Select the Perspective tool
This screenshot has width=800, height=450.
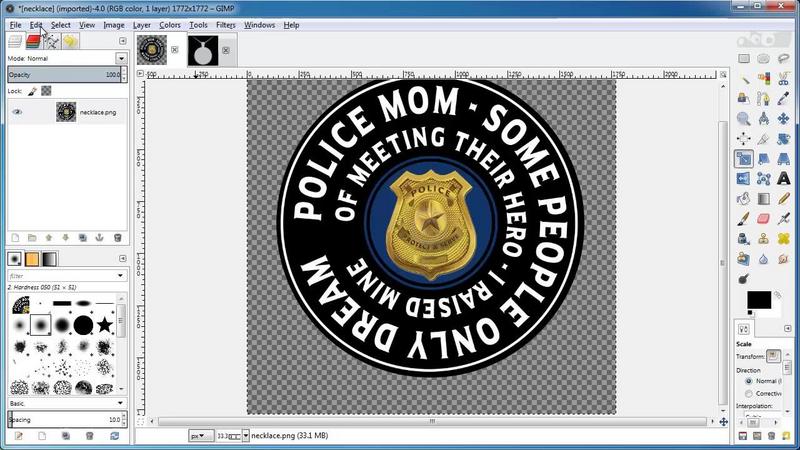[x=783, y=159]
